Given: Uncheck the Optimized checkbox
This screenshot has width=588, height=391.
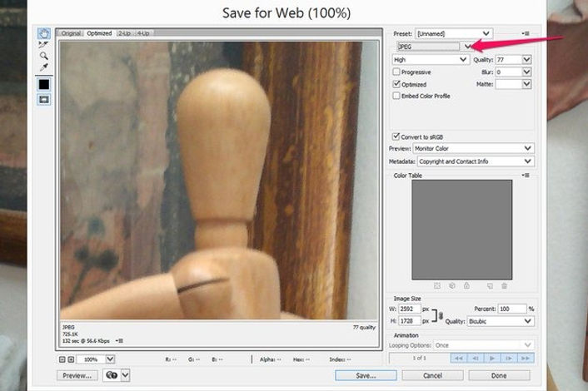Looking at the screenshot, I should point(396,84).
